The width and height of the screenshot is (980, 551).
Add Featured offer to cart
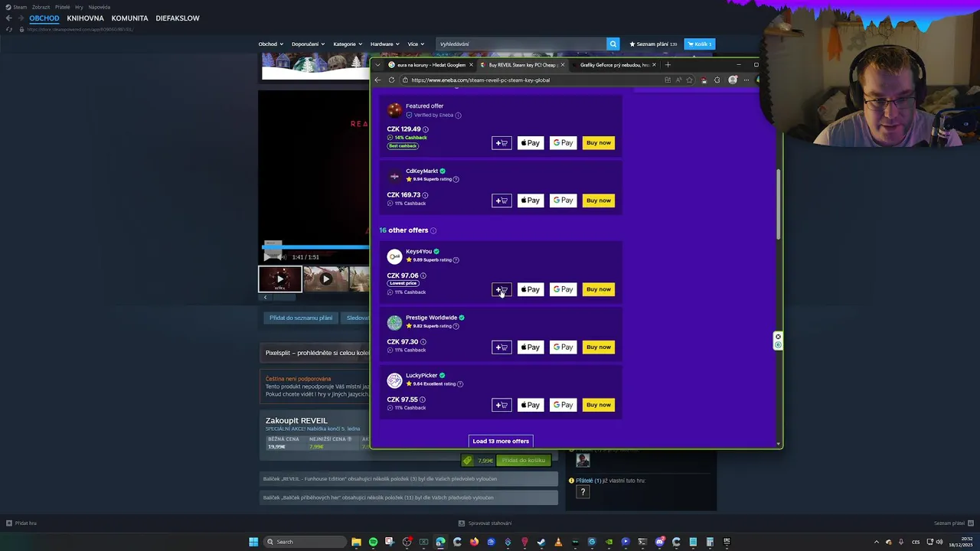(x=501, y=143)
